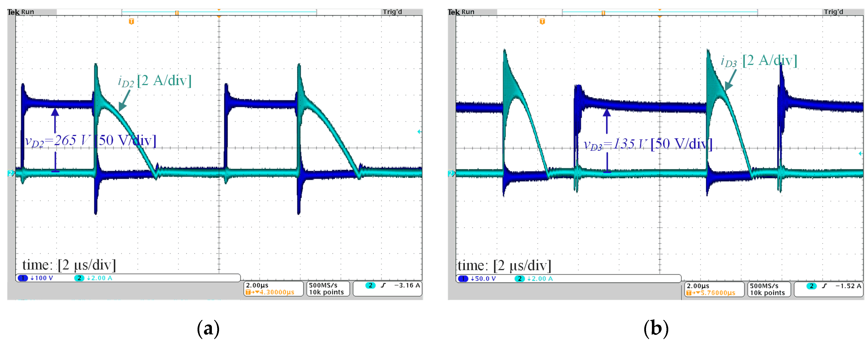Click the vD2=265 V annotation label
Image resolution: width=868 pixels, height=345 pixels.
point(58,141)
